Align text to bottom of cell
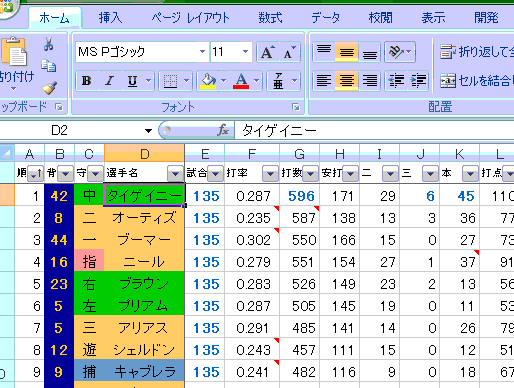 (369, 52)
